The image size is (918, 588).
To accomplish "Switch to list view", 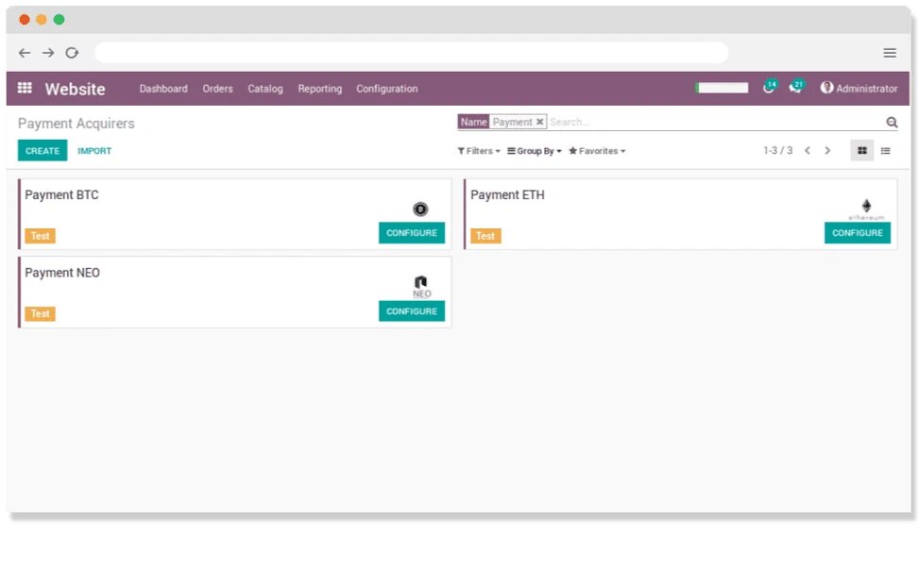I will pos(885,150).
